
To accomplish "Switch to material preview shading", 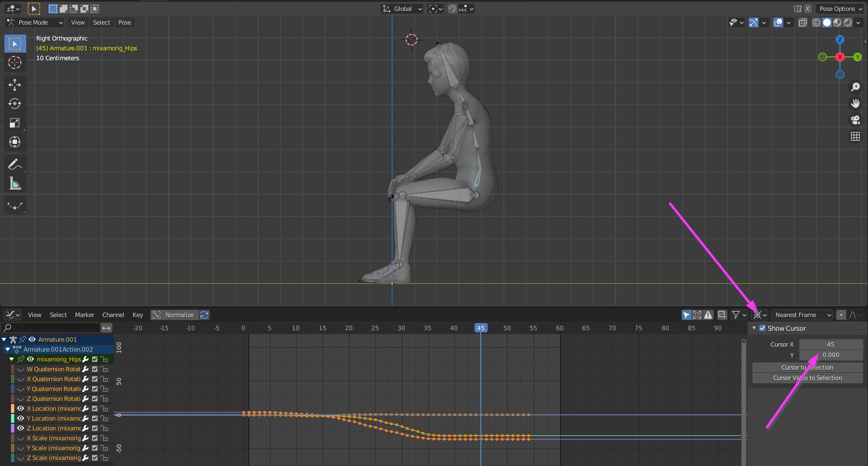I will [x=837, y=22].
